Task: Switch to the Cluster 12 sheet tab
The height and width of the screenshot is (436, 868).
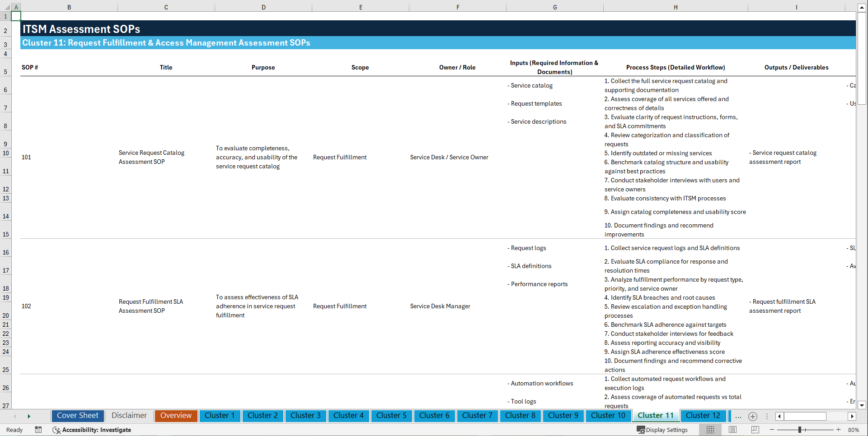Action: coord(703,416)
